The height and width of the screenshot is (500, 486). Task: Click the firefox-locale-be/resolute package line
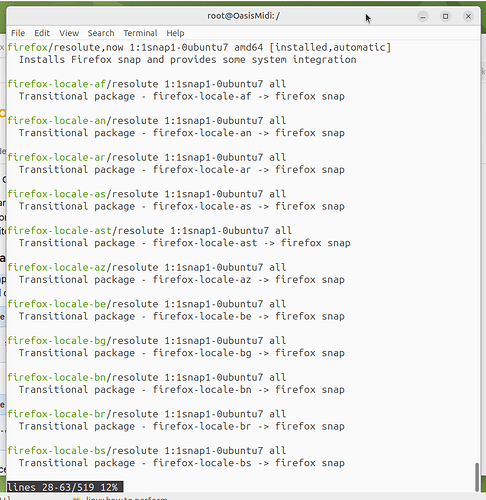pyautogui.click(x=147, y=304)
